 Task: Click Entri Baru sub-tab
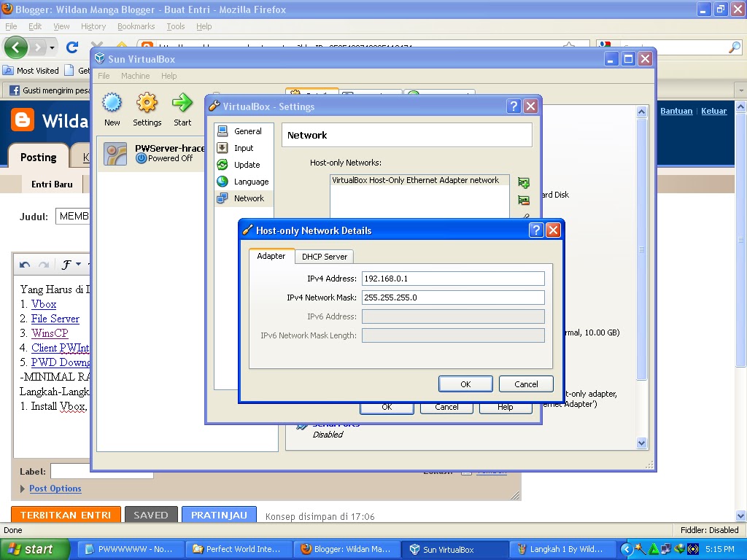click(x=52, y=184)
